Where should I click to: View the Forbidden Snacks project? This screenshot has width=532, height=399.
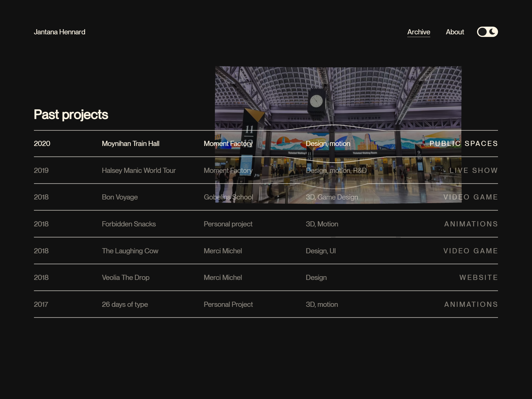pos(129,224)
